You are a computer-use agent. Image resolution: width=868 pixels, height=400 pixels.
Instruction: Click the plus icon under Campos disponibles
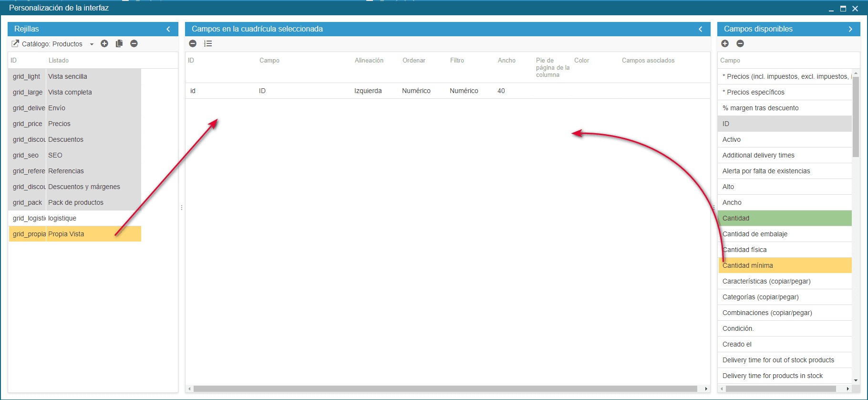tap(725, 43)
